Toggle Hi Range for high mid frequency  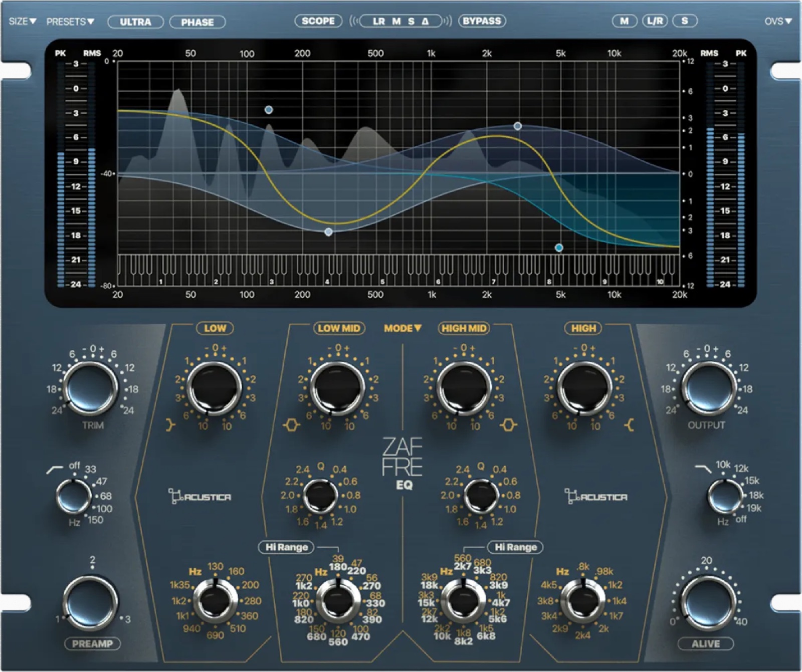coord(516,547)
